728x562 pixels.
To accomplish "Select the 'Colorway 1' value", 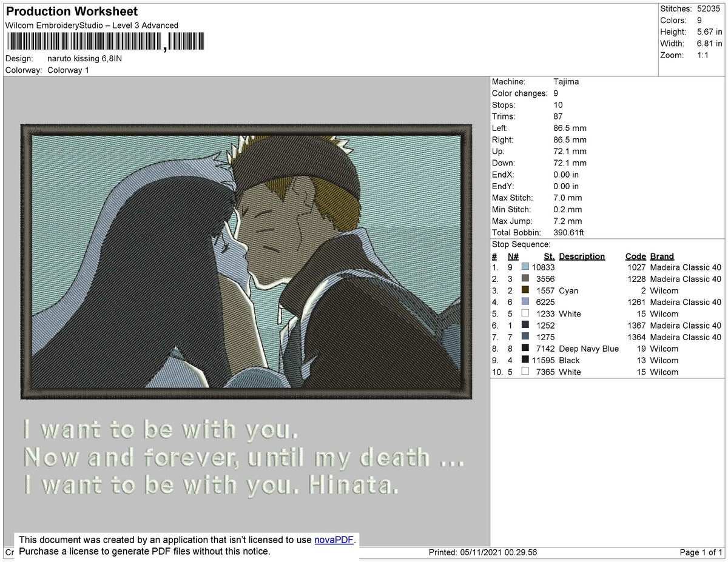I will 68,70.
